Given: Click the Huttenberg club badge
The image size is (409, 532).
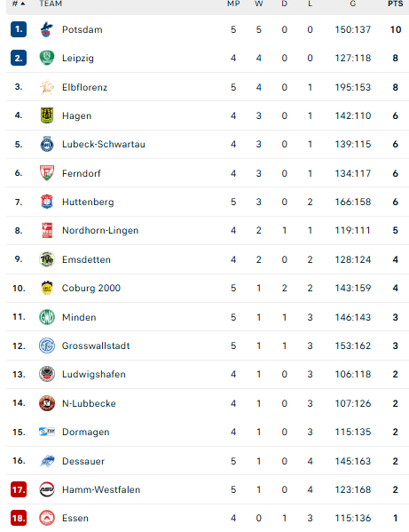Looking at the screenshot, I should coord(47,202).
